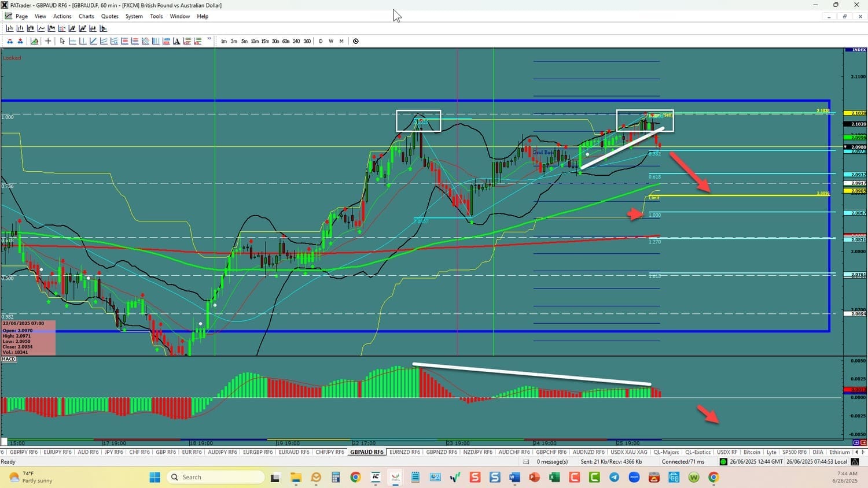Switch to the EURNZD RF6 tab
Image resolution: width=868 pixels, height=488 pixels.
pos(405,452)
